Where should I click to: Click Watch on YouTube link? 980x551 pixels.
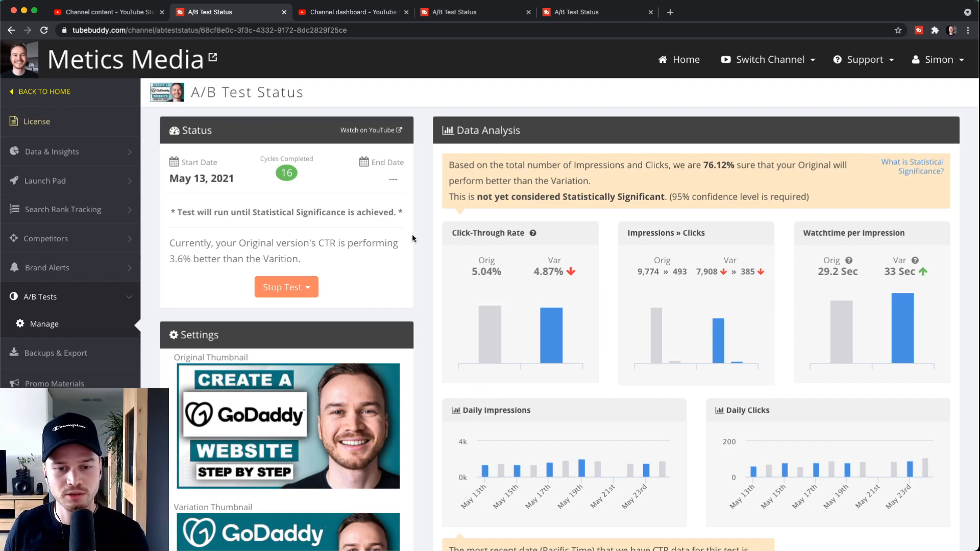coord(371,130)
